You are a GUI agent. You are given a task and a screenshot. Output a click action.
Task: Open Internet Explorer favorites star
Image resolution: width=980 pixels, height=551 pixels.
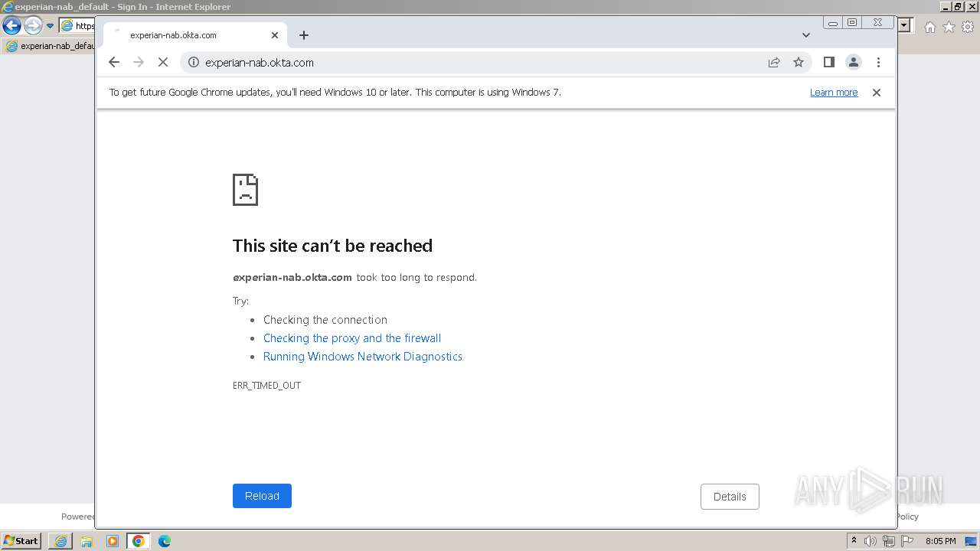point(949,27)
